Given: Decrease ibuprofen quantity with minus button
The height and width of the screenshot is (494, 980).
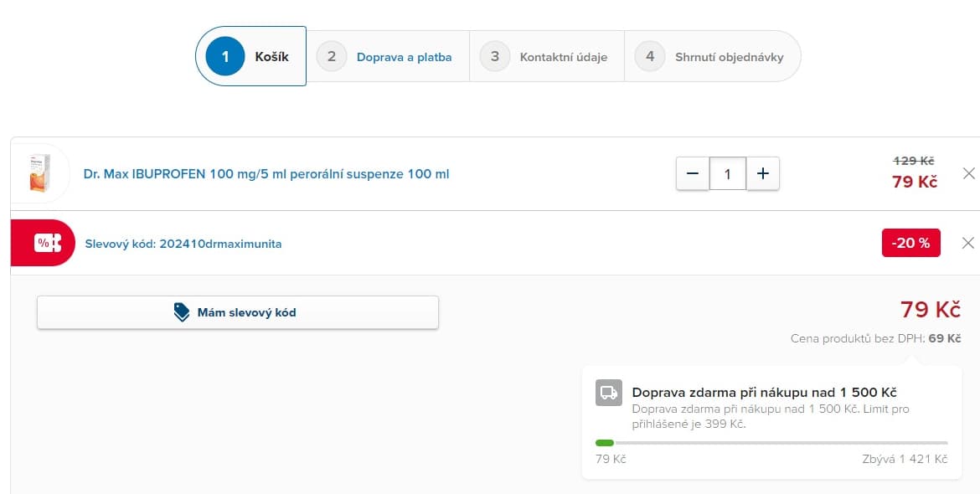Looking at the screenshot, I should click(x=693, y=173).
